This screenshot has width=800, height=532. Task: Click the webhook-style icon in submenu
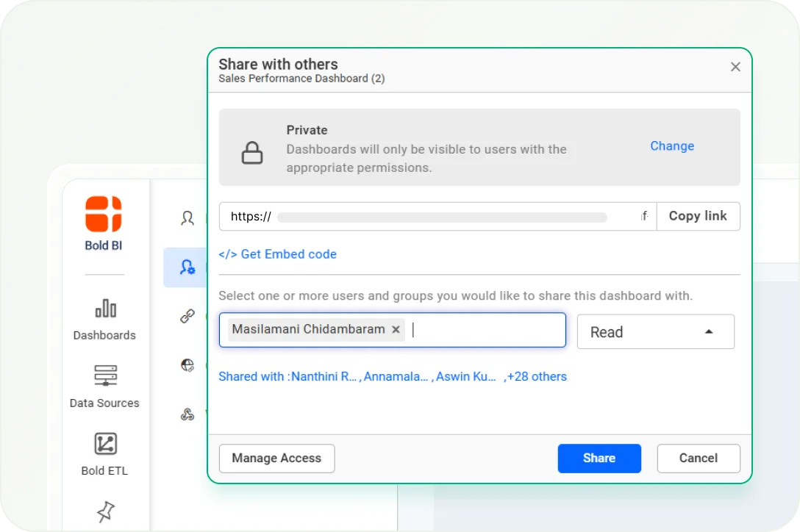187,414
